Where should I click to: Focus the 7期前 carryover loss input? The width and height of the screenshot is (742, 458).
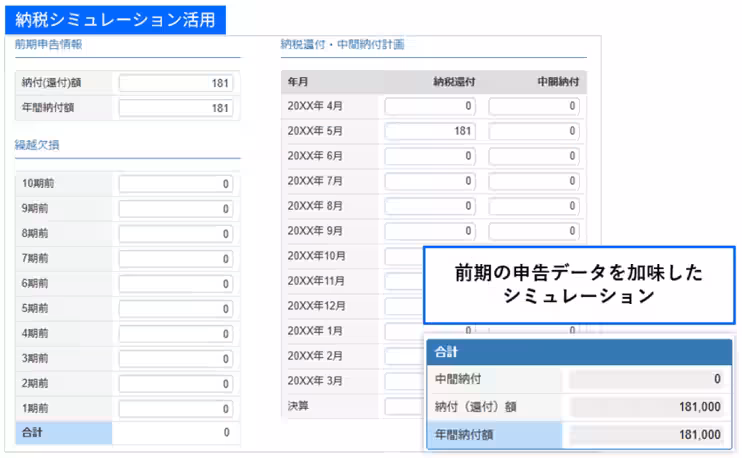pos(176,259)
